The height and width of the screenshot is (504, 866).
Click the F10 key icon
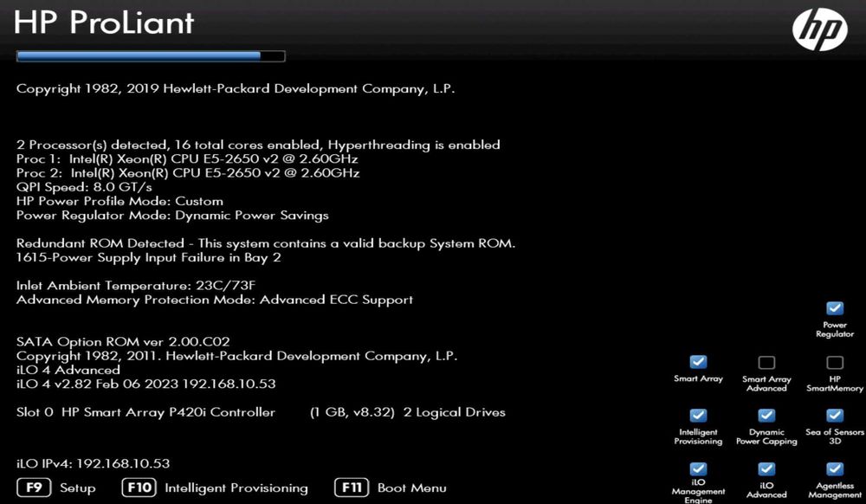pyautogui.click(x=139, y=488)
